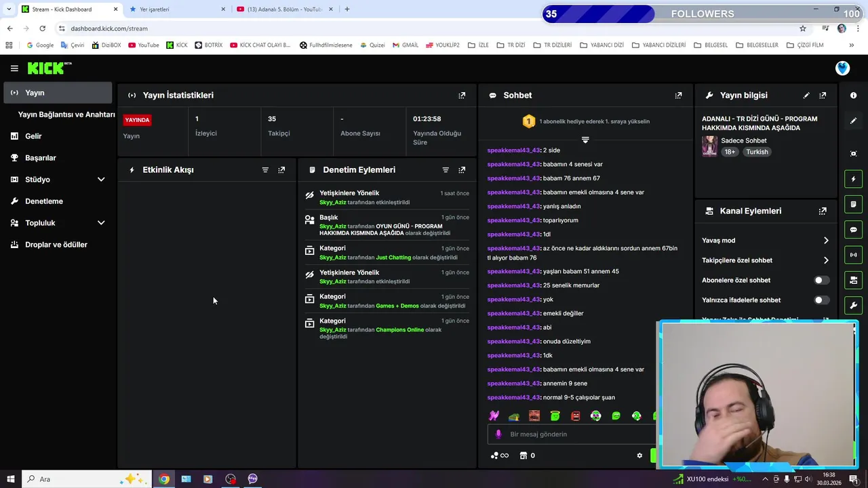
Task: Toggle moderation log document widget in right sidebar
Action: [853, 204]
